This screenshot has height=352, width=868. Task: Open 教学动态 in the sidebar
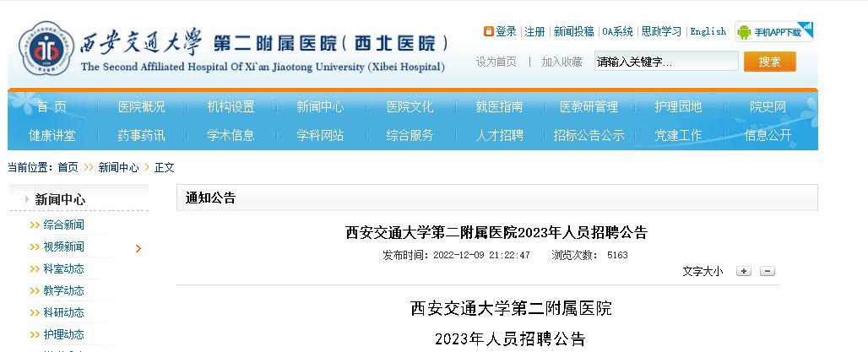click(x=63, y=290)
